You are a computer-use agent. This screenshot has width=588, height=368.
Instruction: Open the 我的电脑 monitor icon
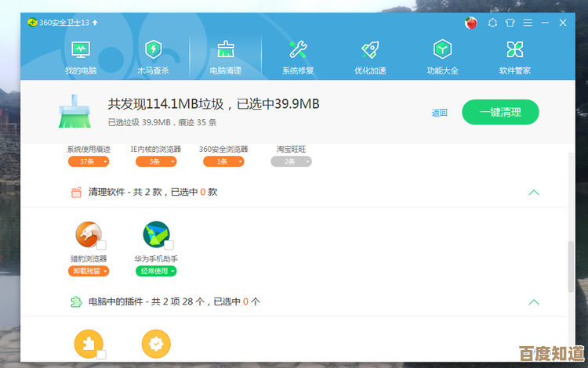point(80,50)
